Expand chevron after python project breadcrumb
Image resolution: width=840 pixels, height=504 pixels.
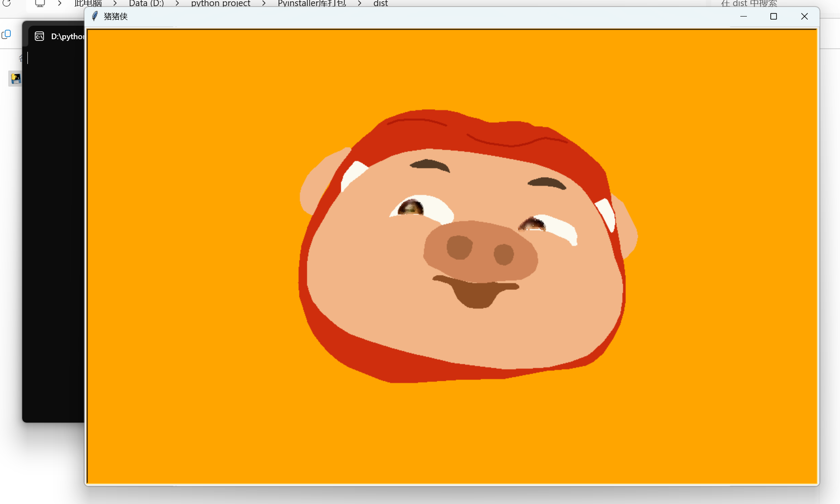(x=264, y=3)
